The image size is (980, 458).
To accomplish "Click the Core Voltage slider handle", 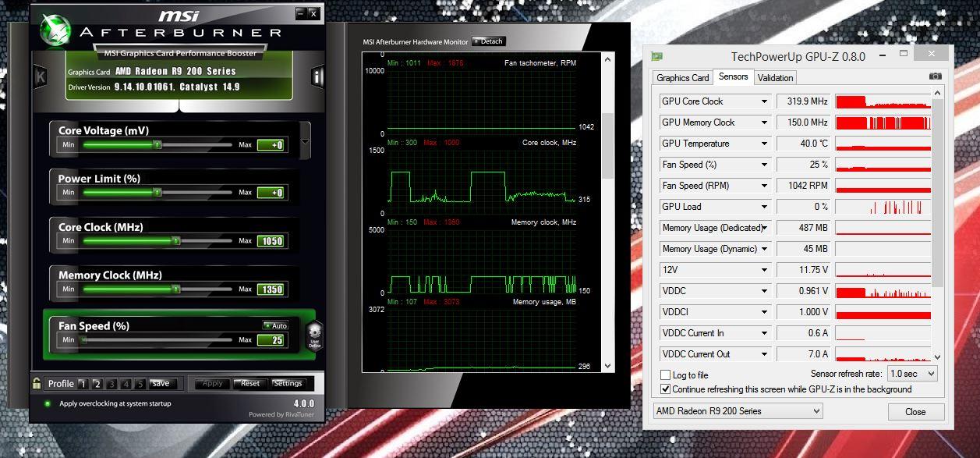I will point(157,144).
